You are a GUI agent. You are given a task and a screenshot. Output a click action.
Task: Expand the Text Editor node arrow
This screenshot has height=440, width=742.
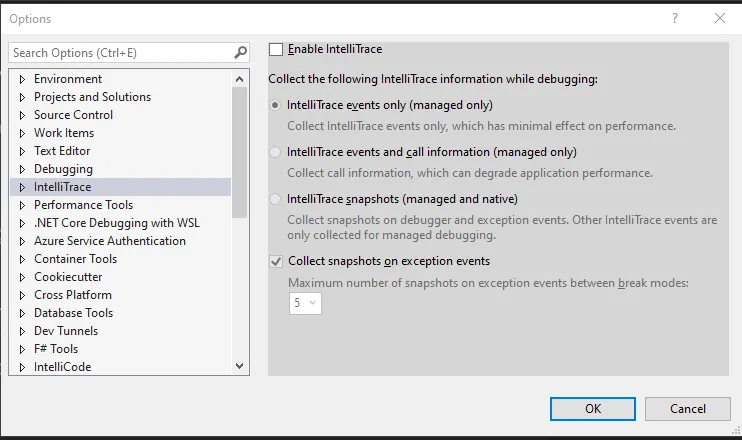pos(22,151)
